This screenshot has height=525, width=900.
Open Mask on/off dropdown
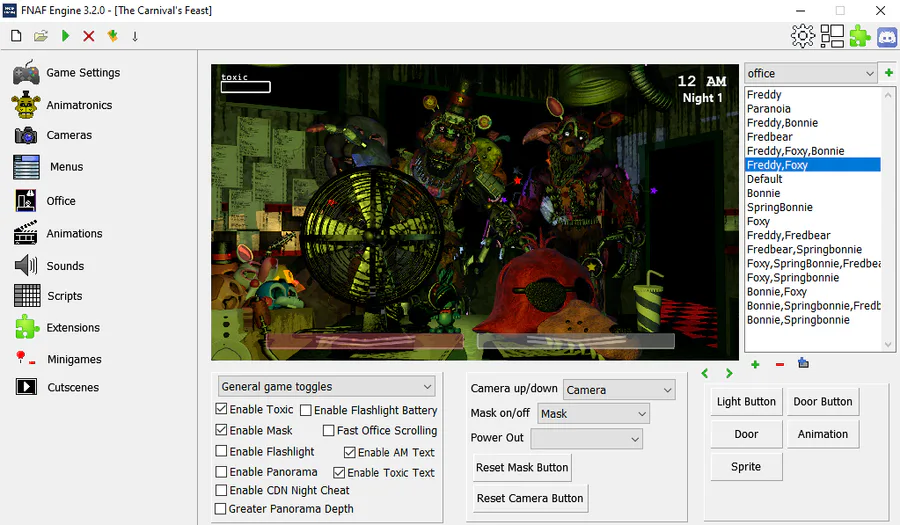pos(593,414)
